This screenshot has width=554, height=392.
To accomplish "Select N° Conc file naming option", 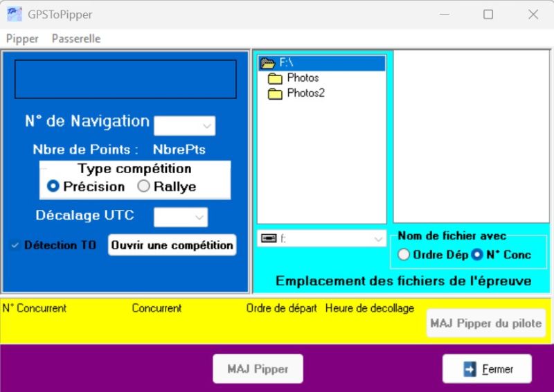I will [477, 255].
